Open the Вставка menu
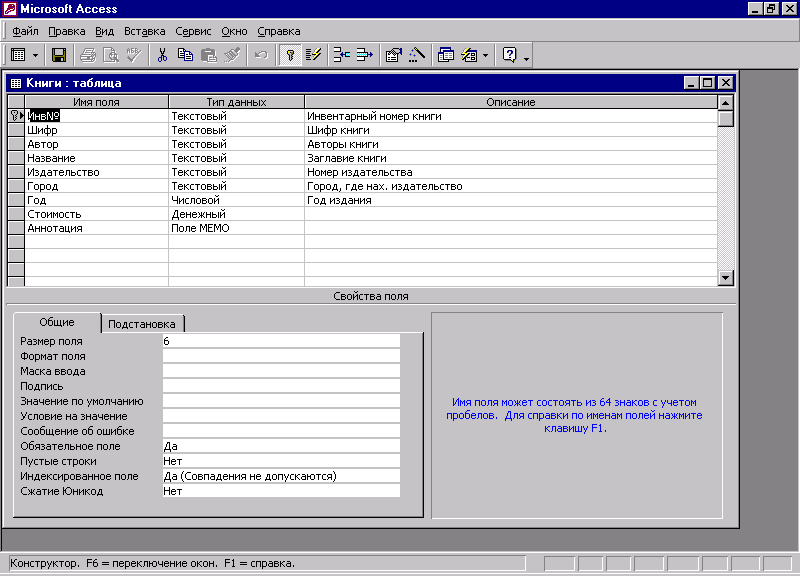The height and width of the screenshot is (576, 800). (144, 31)
